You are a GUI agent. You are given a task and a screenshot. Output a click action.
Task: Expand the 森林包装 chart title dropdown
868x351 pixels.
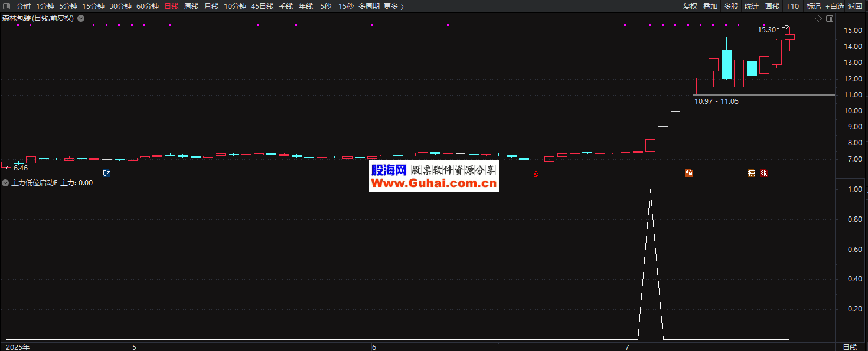[x=81, y=18]
